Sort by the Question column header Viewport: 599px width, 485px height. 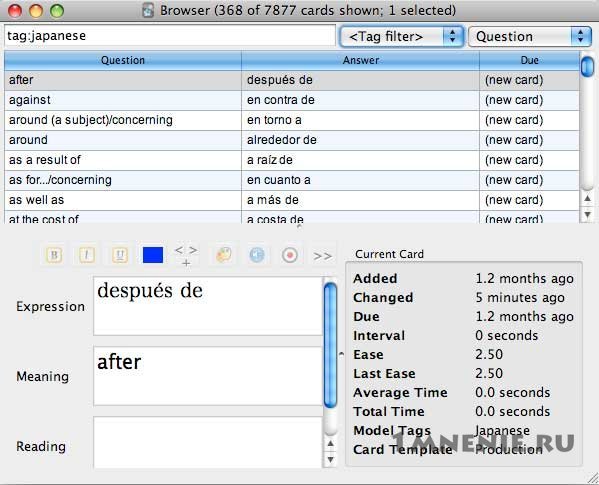tap(123, 60)
